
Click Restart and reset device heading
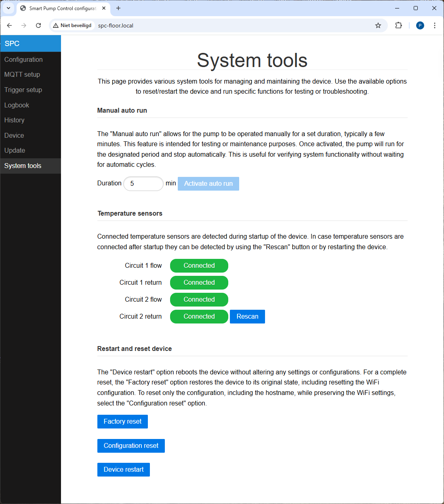135,349
